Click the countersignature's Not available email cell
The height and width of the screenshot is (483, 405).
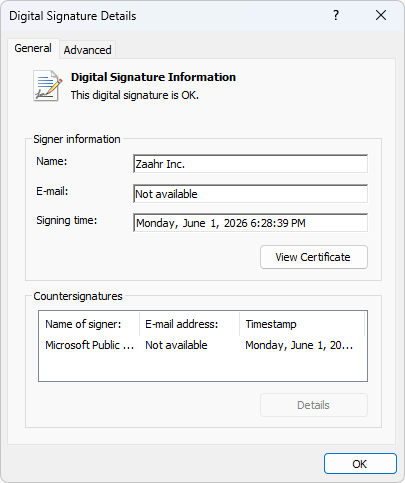[x=176, y=345]
